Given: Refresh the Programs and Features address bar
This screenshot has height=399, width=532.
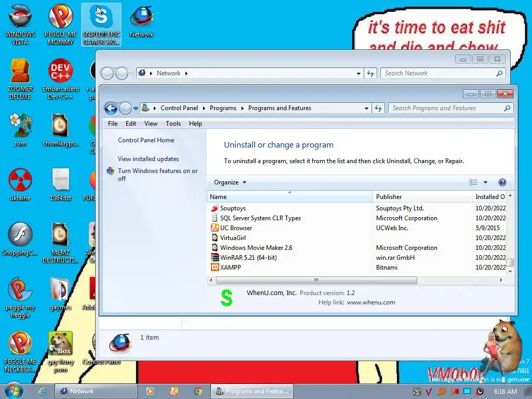Looking at the screenshot, I should [378, 108].
